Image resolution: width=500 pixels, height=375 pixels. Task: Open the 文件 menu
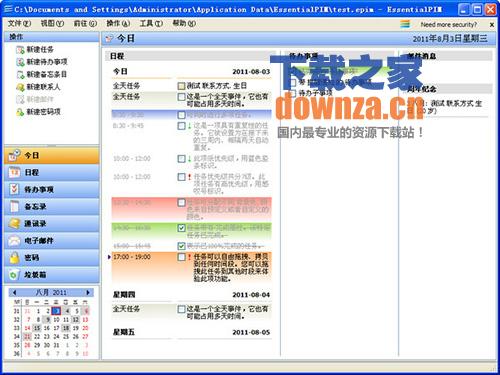point(19,23)
